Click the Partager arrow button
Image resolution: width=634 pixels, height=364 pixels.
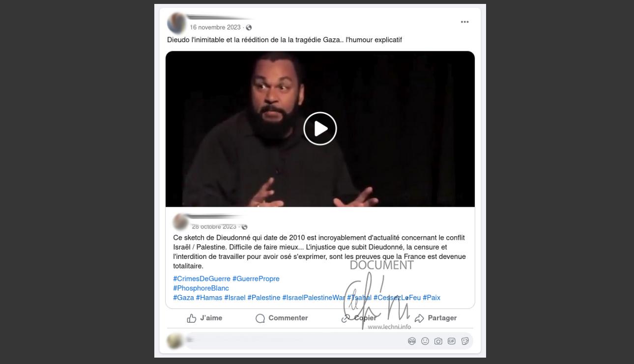click(435, 318)
